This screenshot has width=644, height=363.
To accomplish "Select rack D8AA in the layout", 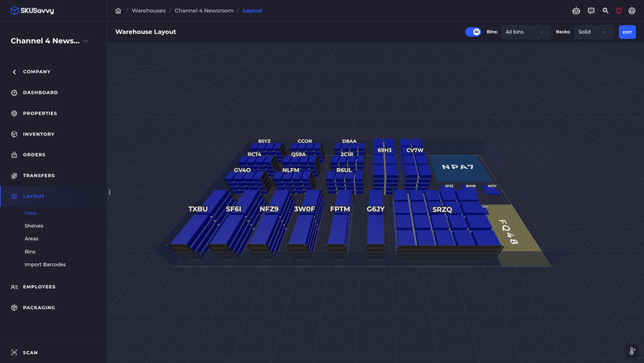I will (349, 147).
